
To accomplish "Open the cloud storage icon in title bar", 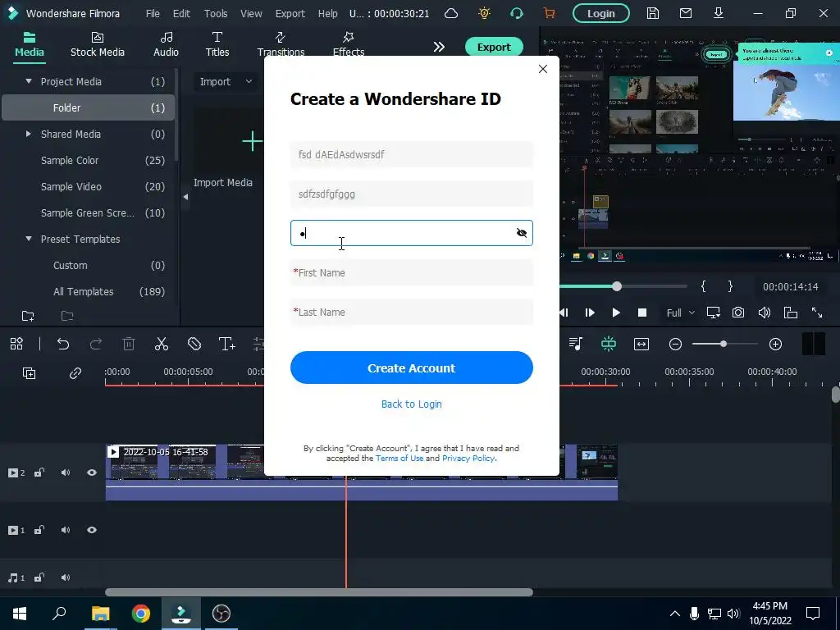I will pos(451,13).
